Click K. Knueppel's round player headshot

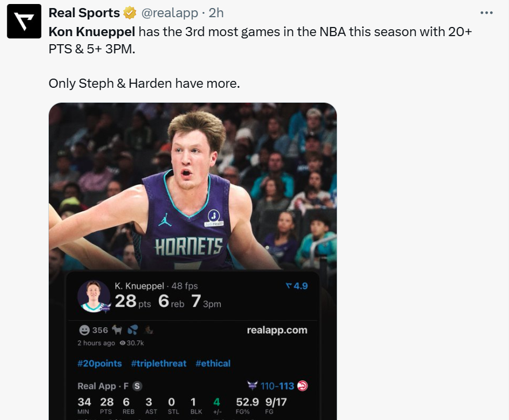94,296
